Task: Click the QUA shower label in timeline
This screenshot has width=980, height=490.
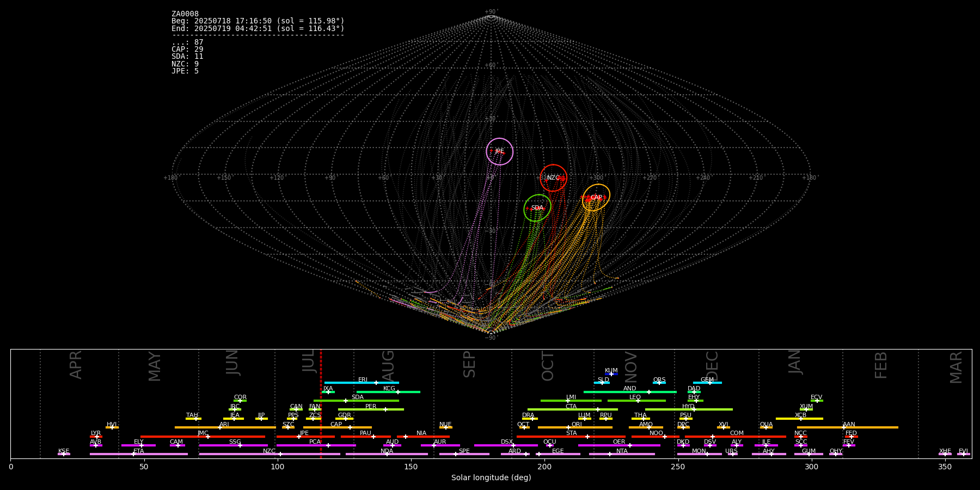Action: coord(766,425)
